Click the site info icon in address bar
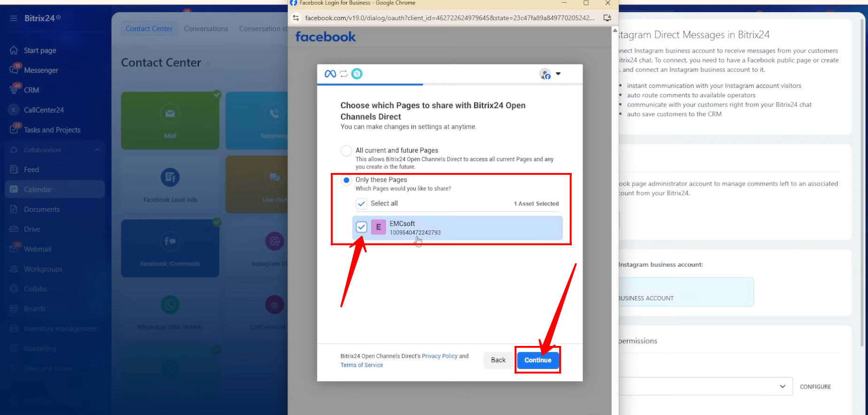The width and height of the screenshot is (868, 415). tap(296, 18)
